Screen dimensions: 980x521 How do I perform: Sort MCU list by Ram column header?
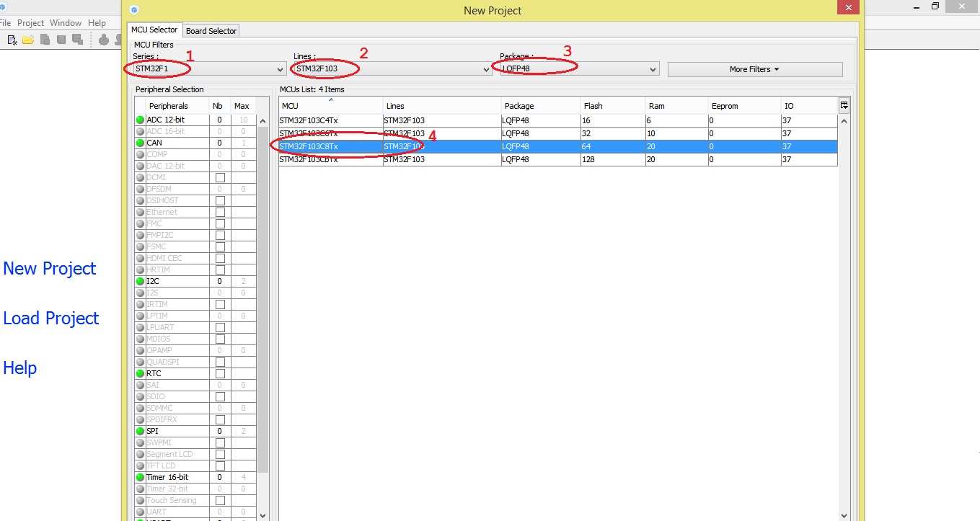[676, 106]
